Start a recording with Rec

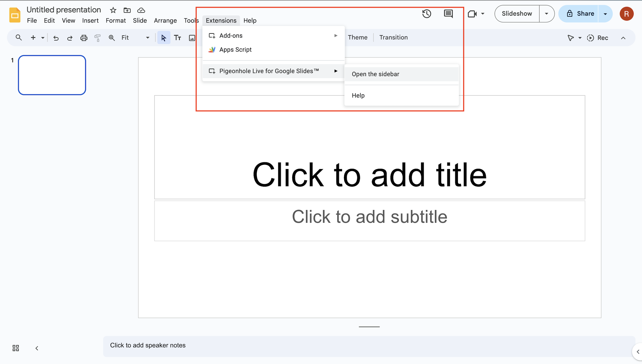click(x=598, y=38)
